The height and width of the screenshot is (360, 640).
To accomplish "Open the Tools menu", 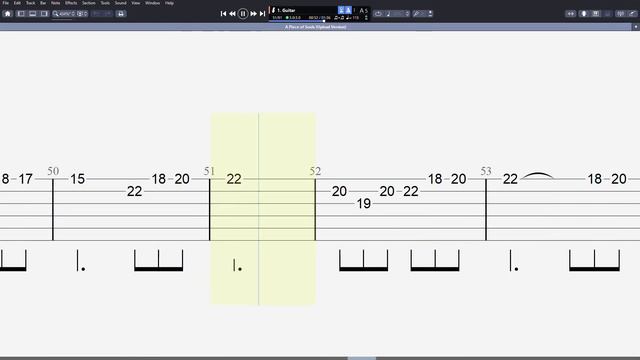I will point(105,3).
